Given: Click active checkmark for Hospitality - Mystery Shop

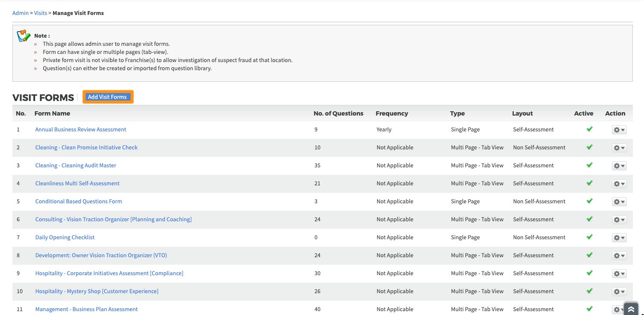Looking at the screenshot, I should tap(590, 291).
